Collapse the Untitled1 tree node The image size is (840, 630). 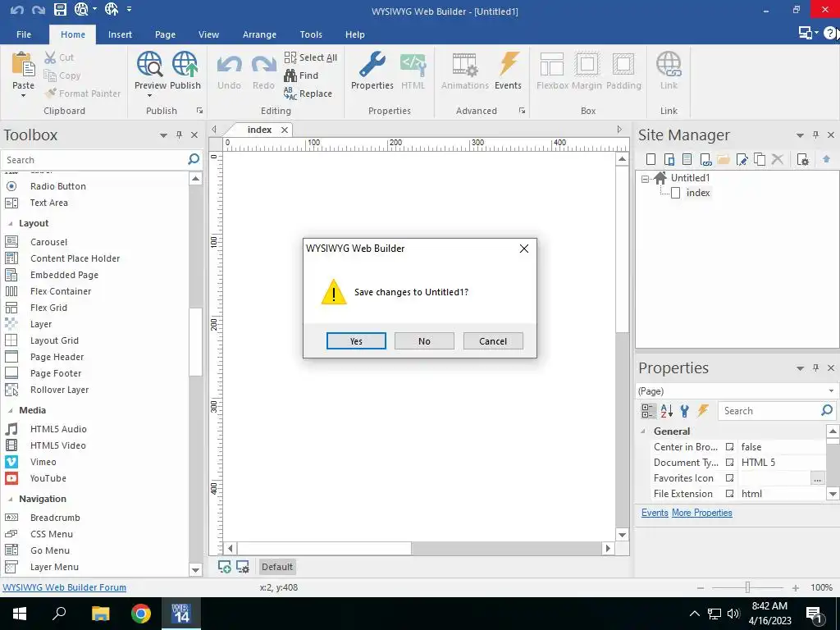pos(645,179)
